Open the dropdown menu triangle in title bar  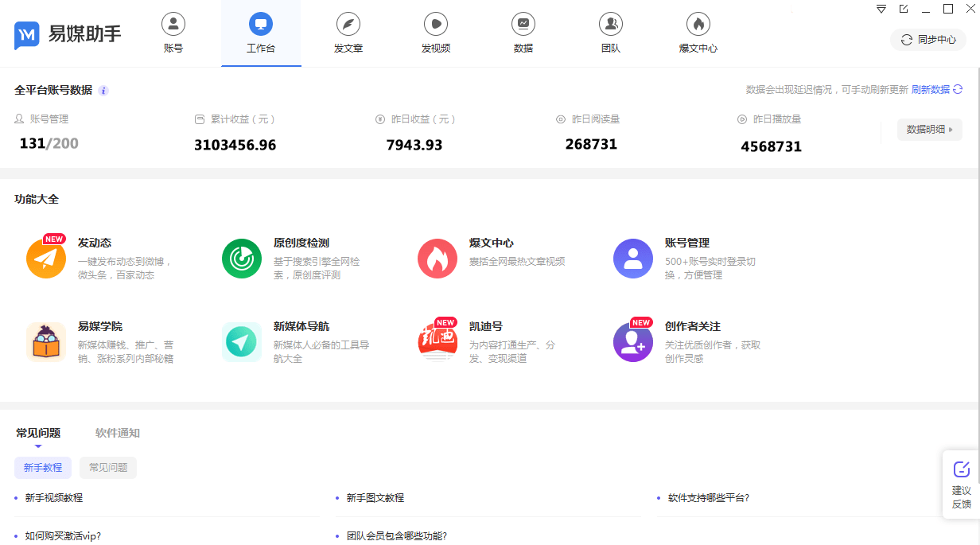pyautogui.click(x=881, y=10)
